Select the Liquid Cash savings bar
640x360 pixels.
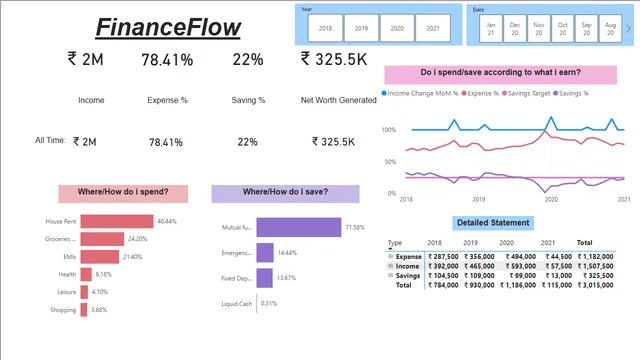tap(257, 303)
